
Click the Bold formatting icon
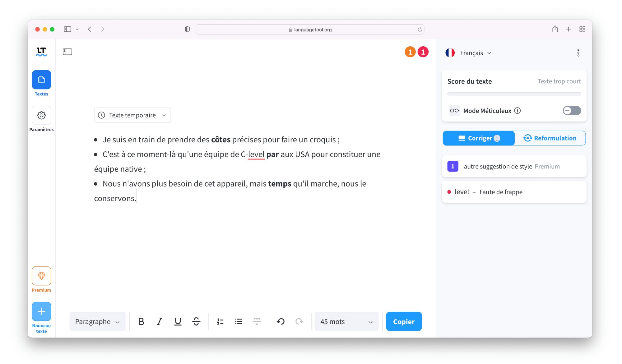pos(141,321)
